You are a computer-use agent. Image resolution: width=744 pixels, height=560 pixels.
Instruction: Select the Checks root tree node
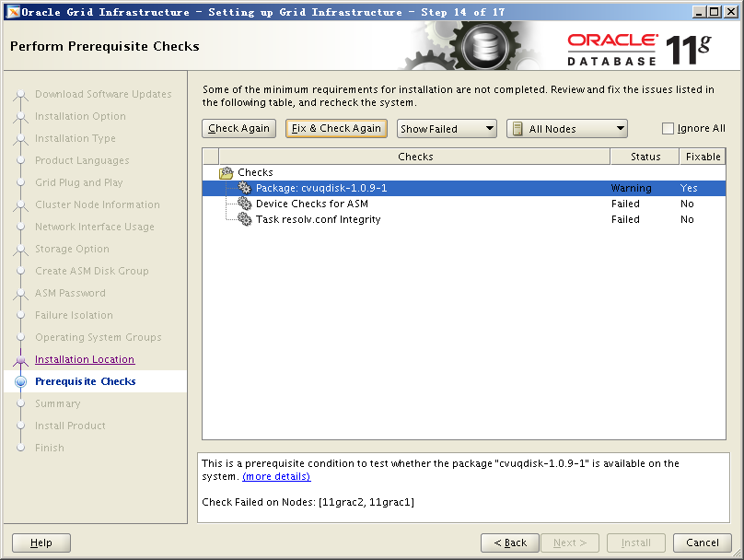click(x=255, y=172)
